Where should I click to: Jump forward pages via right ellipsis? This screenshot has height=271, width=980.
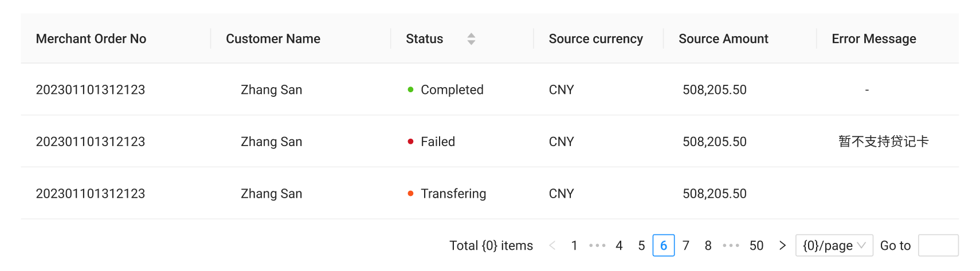(x=731, y=246)
